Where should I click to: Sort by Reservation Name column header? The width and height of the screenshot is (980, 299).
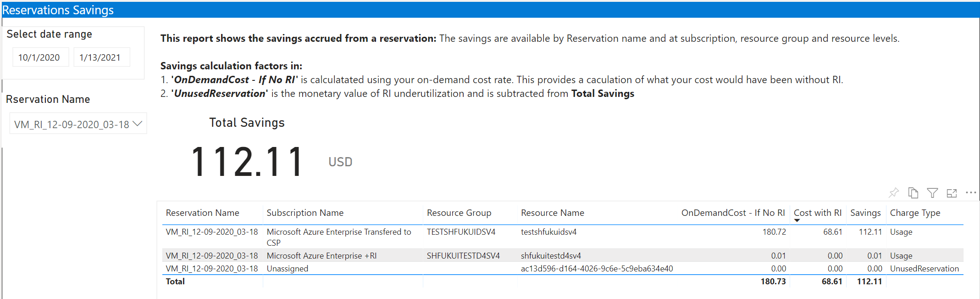202,213
